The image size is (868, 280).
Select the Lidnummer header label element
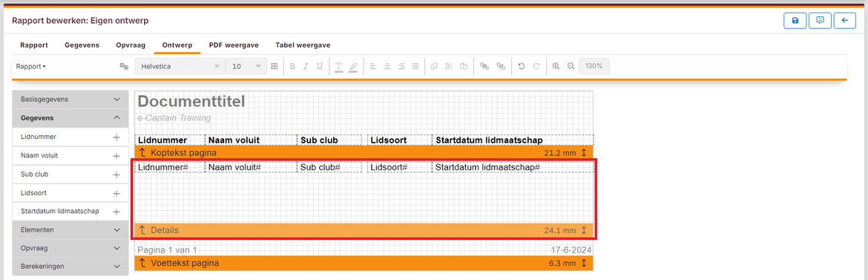pyautogui.click(x=169, y=140)
